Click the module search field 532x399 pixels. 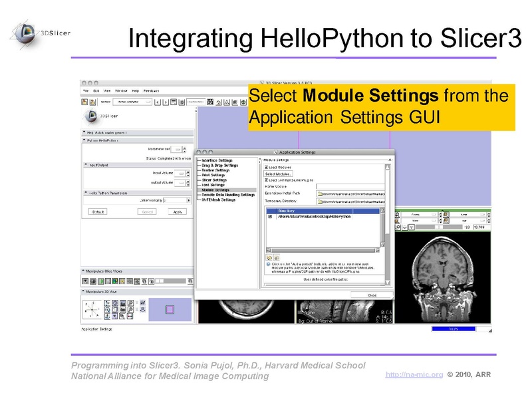pyautogui.click(x=196, y=102)
